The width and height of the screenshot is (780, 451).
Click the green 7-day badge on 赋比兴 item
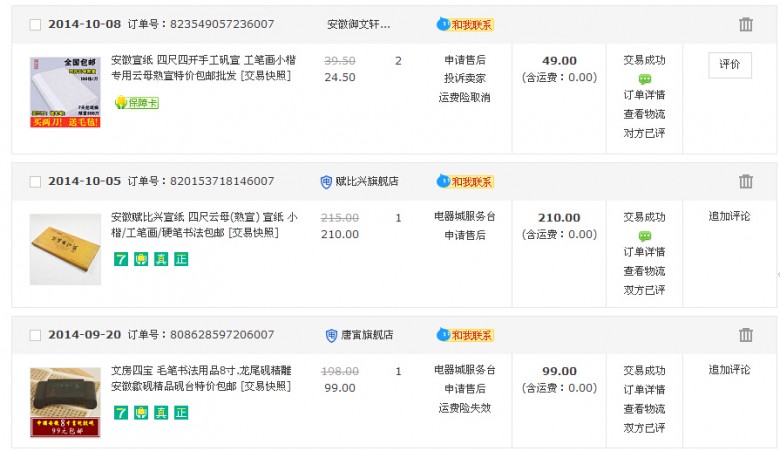click(x=121, y=259)
